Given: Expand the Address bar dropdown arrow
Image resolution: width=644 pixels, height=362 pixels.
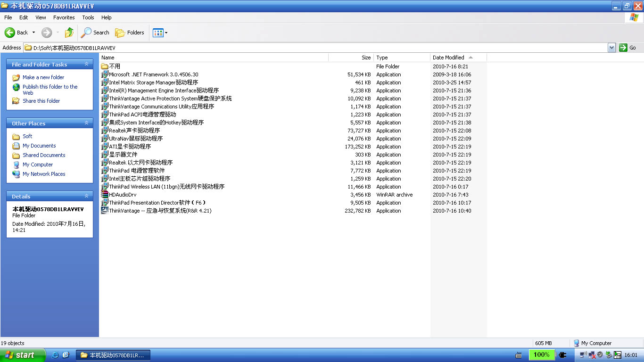Looking at the screenshot, I should (x=611, y=48).
